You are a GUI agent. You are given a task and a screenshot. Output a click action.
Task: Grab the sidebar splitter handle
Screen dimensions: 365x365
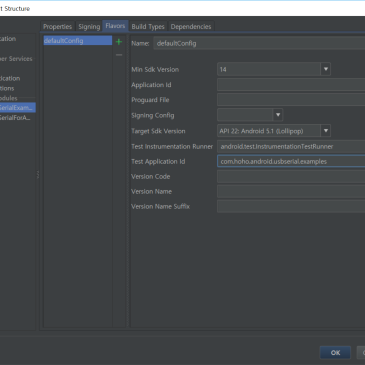click(38, 175)
